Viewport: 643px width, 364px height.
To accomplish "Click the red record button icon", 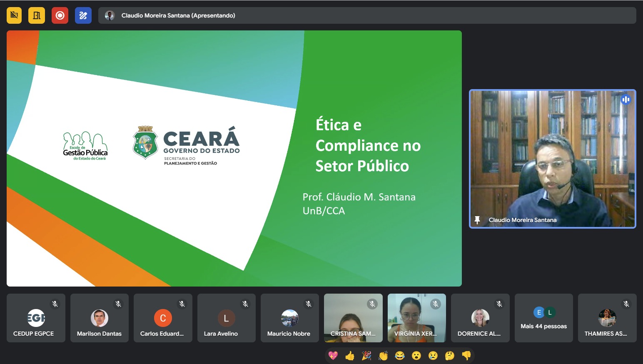I will (60, 15).
